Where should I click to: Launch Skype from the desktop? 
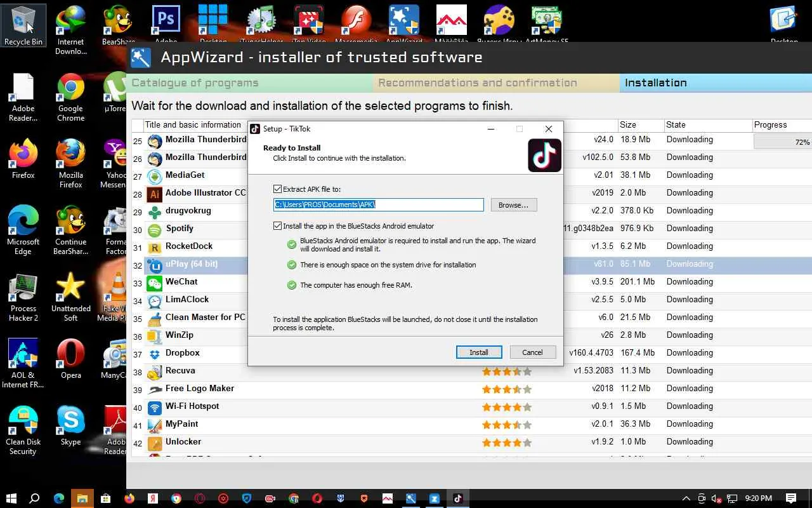click(70, 425)
